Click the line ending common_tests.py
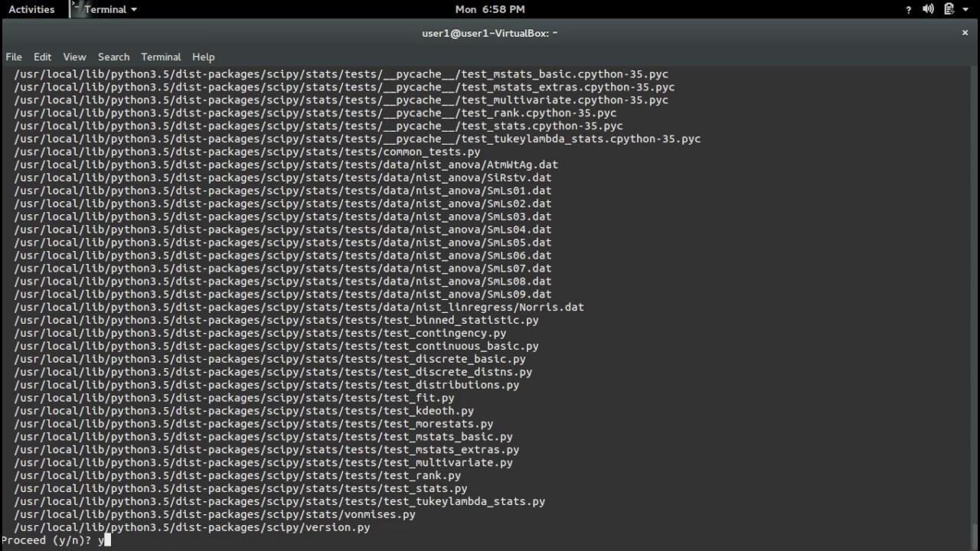Screen dimensions: 980x551 [x=247, y=152]
